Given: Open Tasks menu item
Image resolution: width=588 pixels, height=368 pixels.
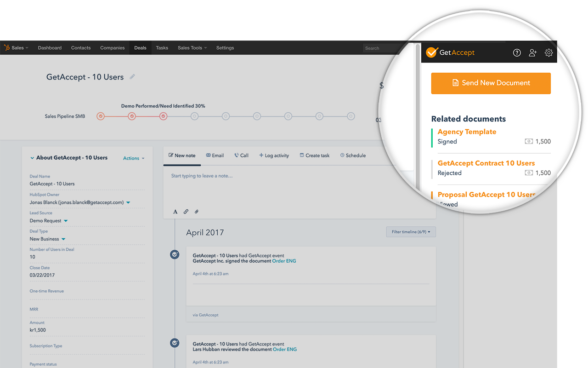Looking at the screenshot, I should pos(162,48).
